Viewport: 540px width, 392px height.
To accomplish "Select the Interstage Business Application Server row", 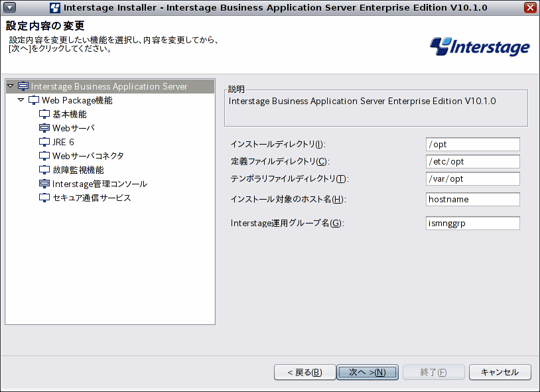I will click(110, 86).
